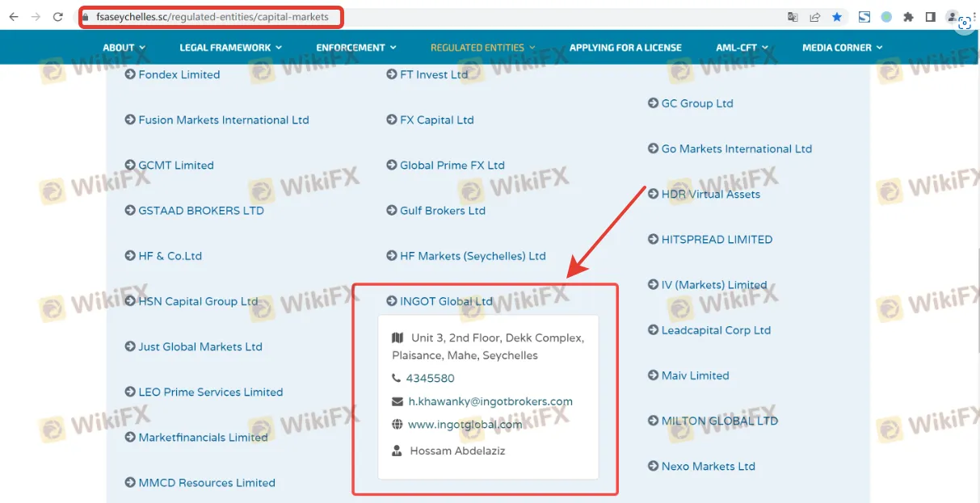Click the person icon beside Hossam Abdelaziz
This screenshot has width=980, height=503.
(x=397, y=451)
